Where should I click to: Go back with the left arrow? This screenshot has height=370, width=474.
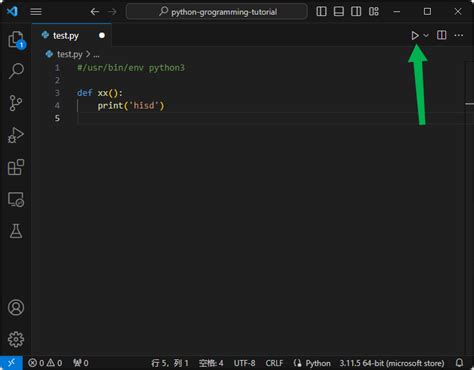coord(95,12)
